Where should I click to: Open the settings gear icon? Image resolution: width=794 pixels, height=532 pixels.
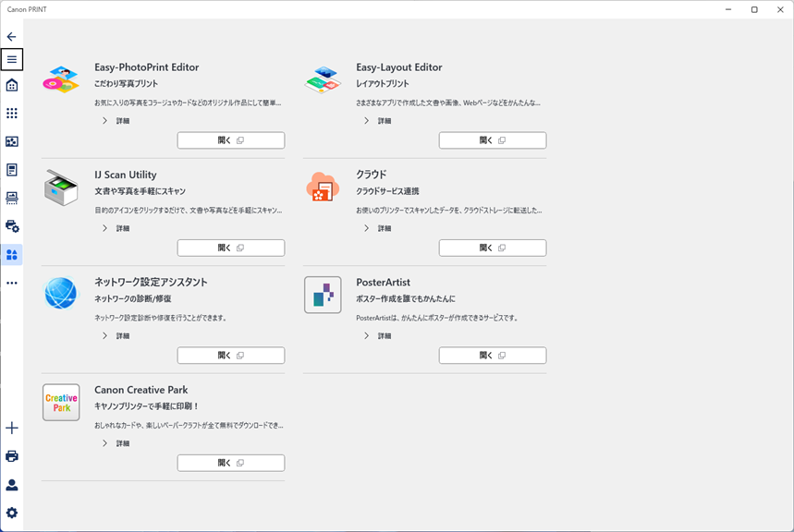coord(12,513)
